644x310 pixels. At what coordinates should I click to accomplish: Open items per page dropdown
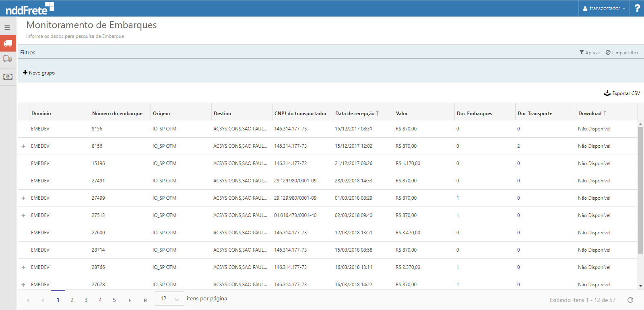(x=169, y=299)
